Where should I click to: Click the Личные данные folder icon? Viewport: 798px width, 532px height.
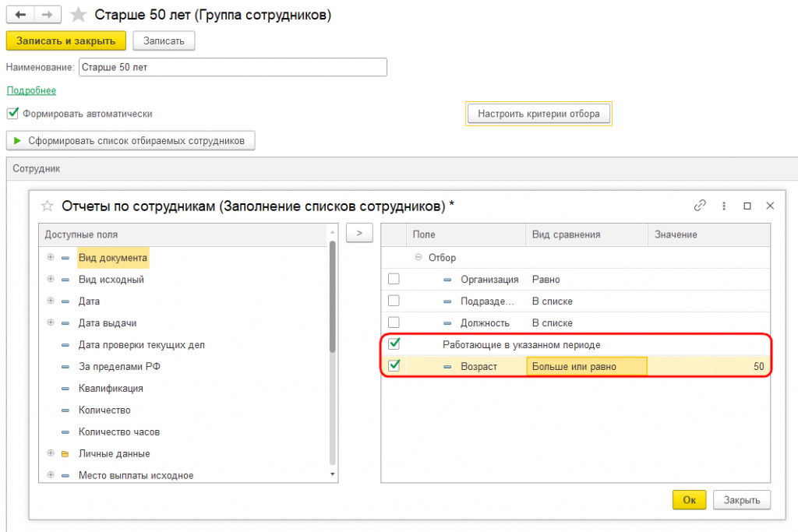pos(65,453)
